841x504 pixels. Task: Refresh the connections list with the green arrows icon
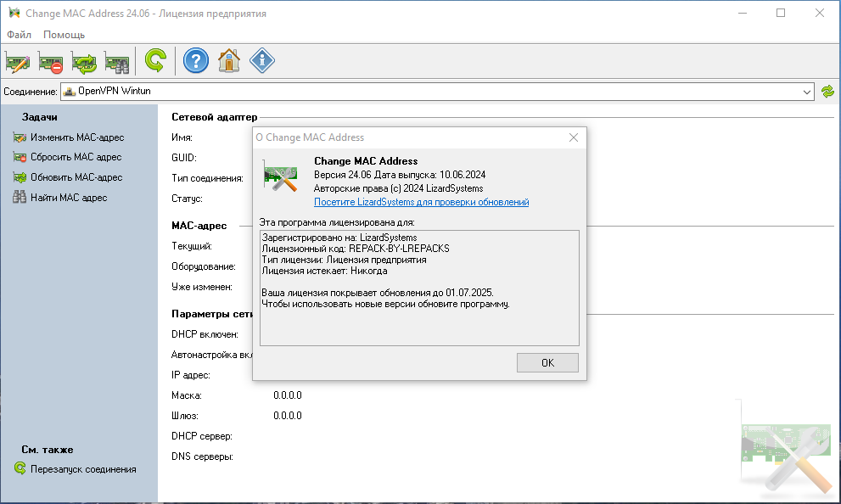tap(828, 92)
